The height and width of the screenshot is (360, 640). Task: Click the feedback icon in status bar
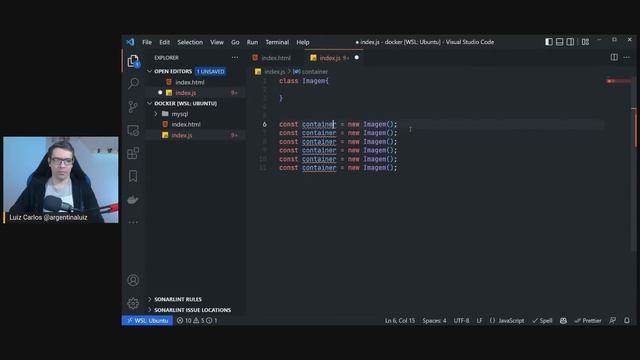tap(613, 320)
